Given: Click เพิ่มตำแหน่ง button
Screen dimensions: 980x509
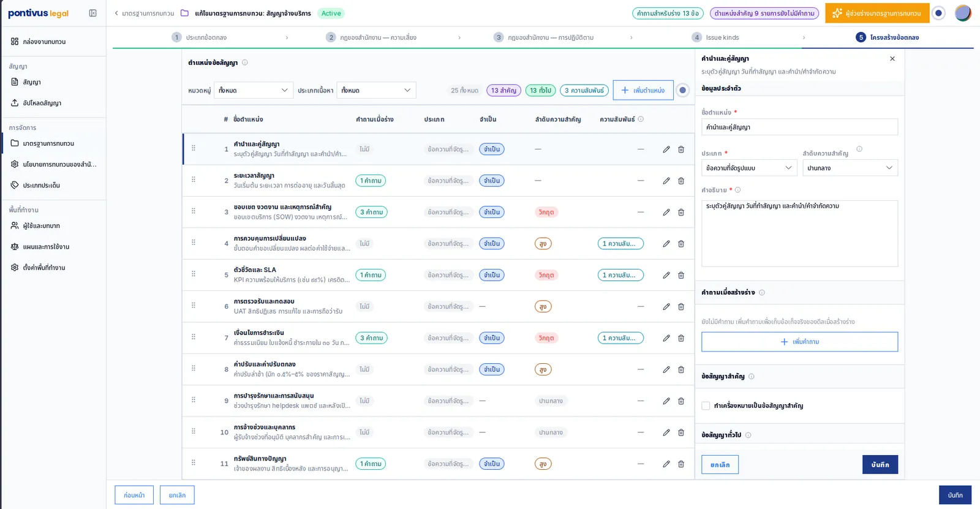Looking at the screenshot, I should coord(643,90).
